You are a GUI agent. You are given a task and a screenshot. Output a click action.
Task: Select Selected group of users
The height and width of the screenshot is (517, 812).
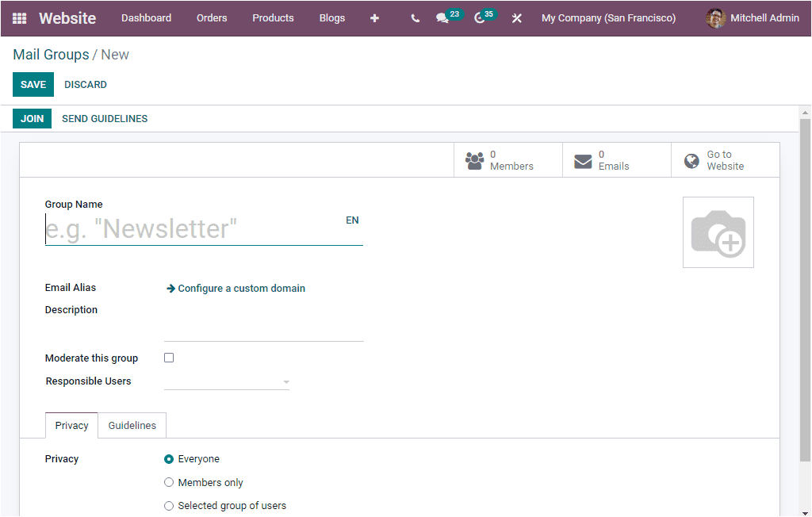[168, 505]
